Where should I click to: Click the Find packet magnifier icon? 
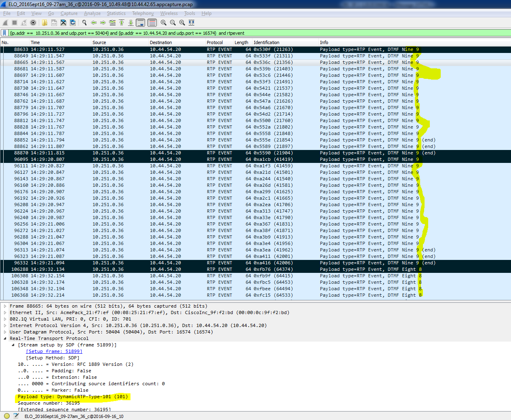click(84, 23)
